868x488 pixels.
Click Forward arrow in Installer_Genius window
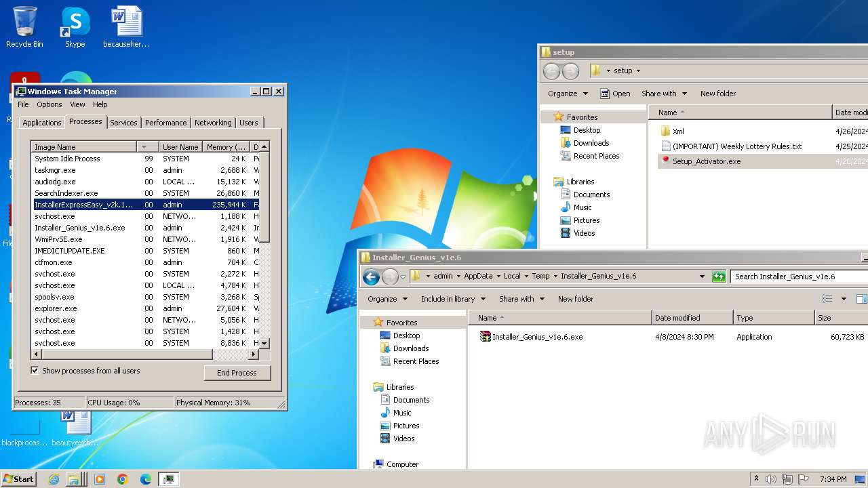click(390, 277)
